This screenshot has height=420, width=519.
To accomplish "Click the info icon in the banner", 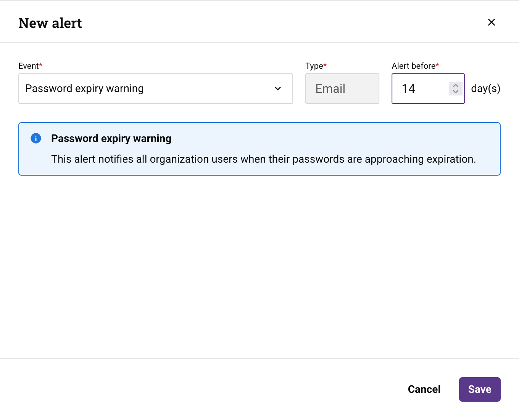I will tap(35, 138).
